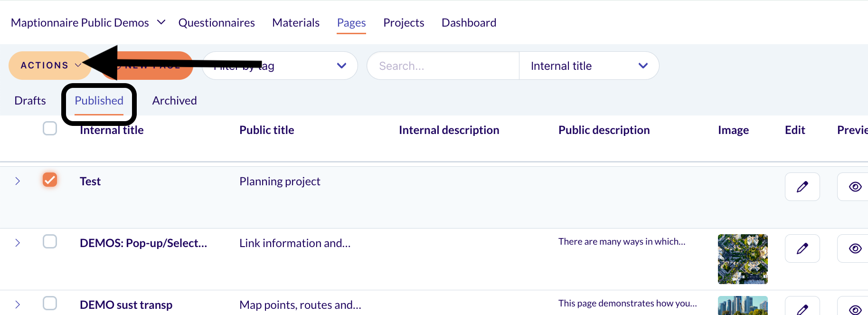Preview the DEMOS: Pop-up/Select page with eye icon
This screenshot has width=868, height=315.
point(855,248)
